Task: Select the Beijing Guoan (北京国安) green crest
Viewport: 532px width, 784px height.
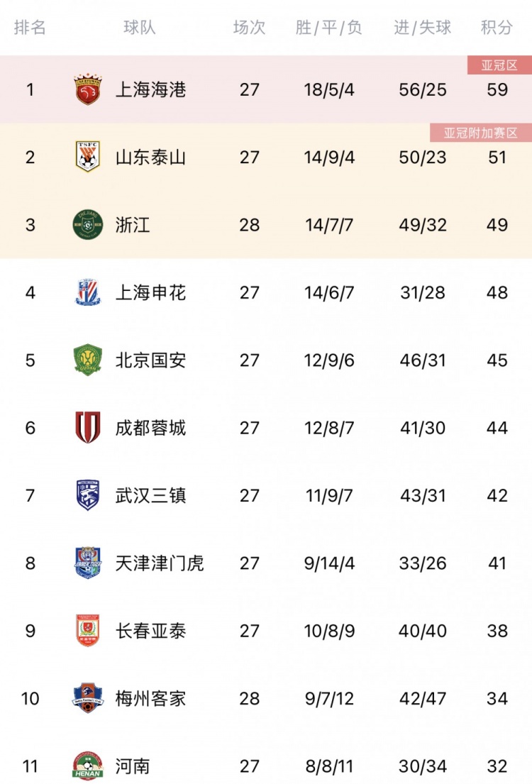Action: pyautogui.click(x=88, y=360)
